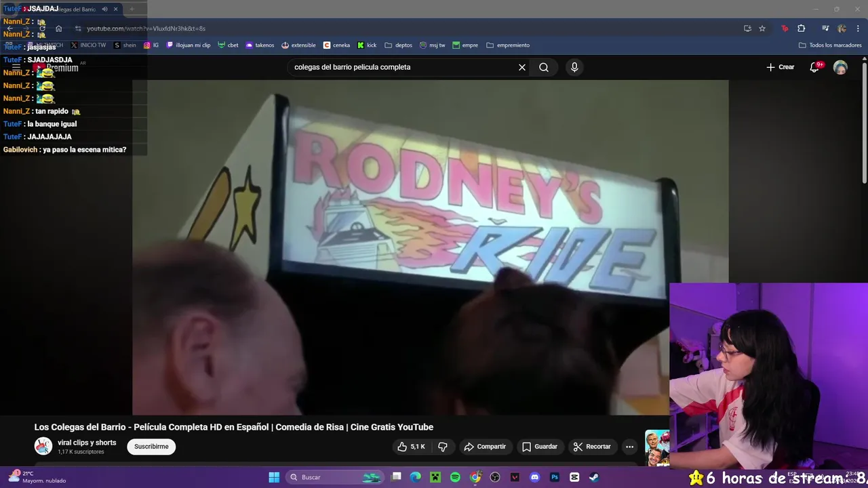Open the Chrome profile avatar

(842, 28)
